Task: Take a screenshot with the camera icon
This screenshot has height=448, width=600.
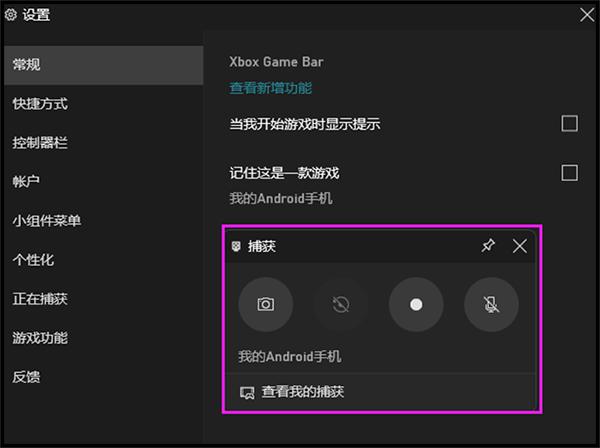Action: click(x=266, y=305)
